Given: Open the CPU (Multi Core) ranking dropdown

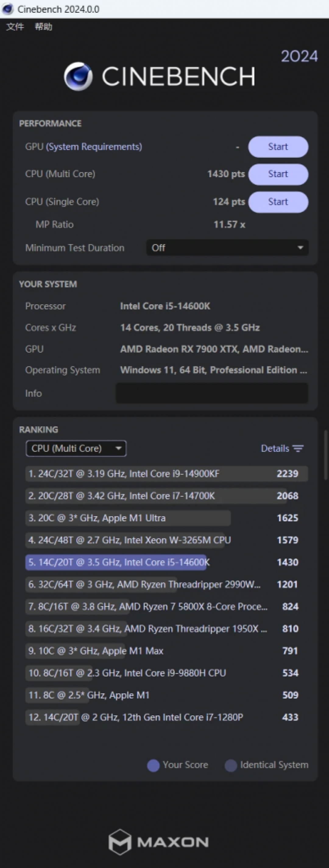Looking at the screenshot, I should tap(76, 449).
